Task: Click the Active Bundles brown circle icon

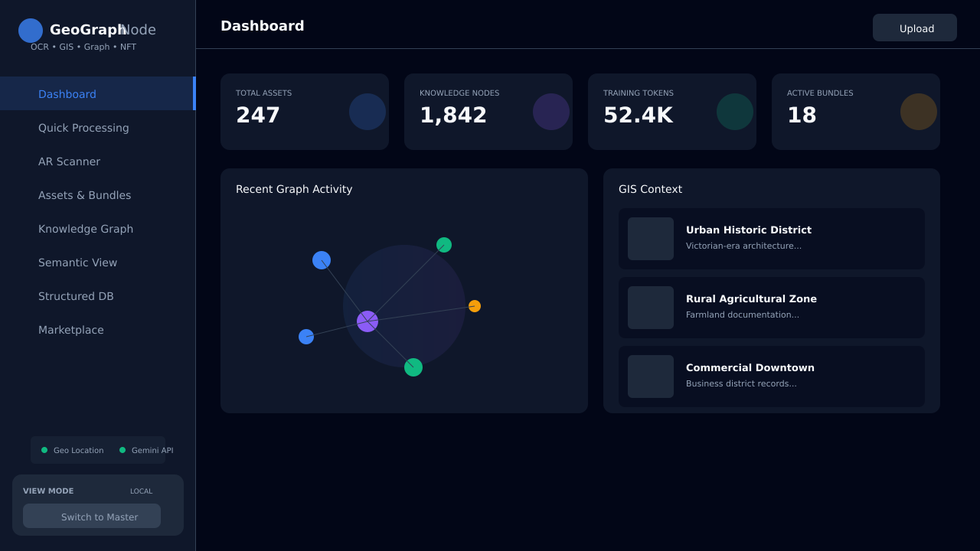Action: [919, 112]
